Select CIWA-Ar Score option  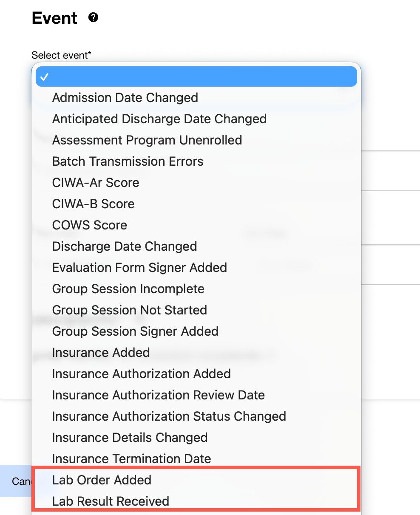pyautogui.click(x=96, y=183)
